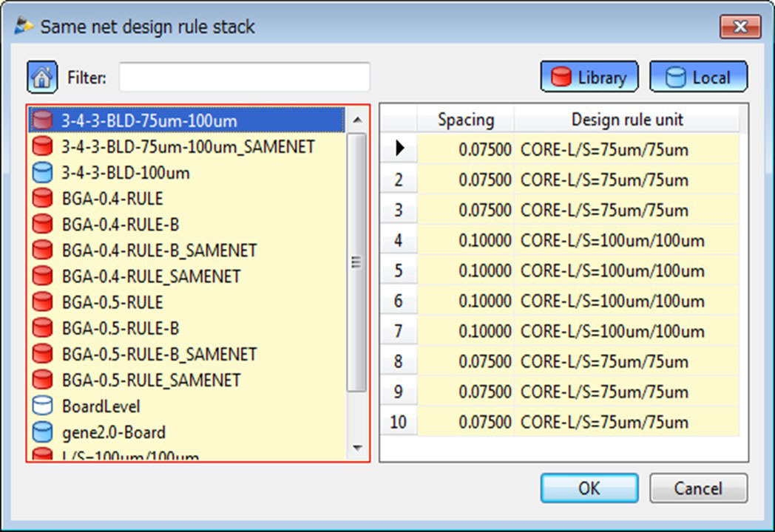
Task: Click the red icon beside BGA-0.5-RULE-B
Action: tap(42, 328)
